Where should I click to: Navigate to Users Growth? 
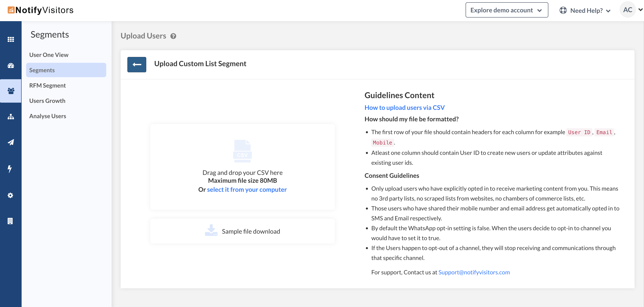click(47, 101)
